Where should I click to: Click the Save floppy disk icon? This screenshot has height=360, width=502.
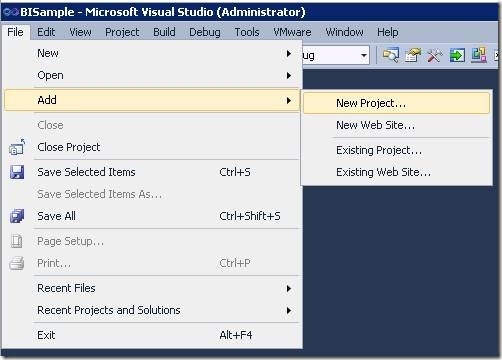click(x=17, y=172)
